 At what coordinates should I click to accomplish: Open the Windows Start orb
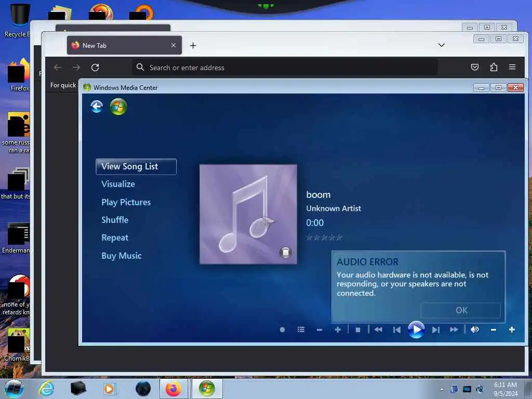pyautogui.click(x=14, y=389)
